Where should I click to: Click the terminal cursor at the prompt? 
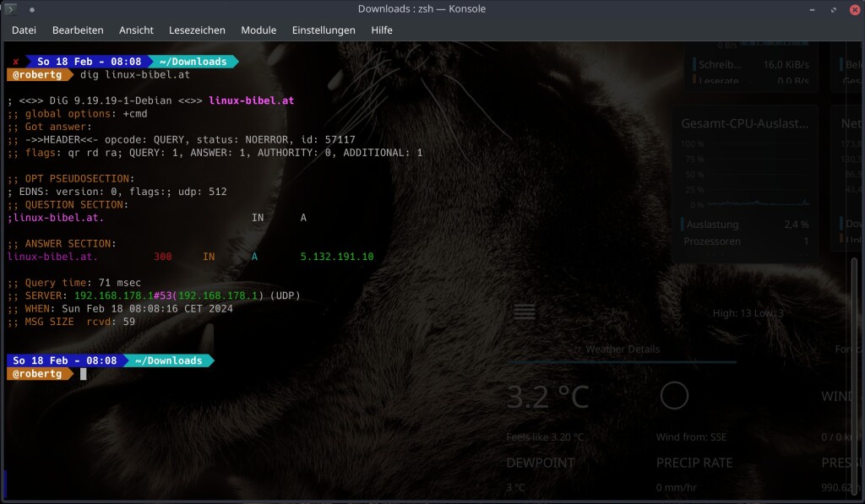84,374
